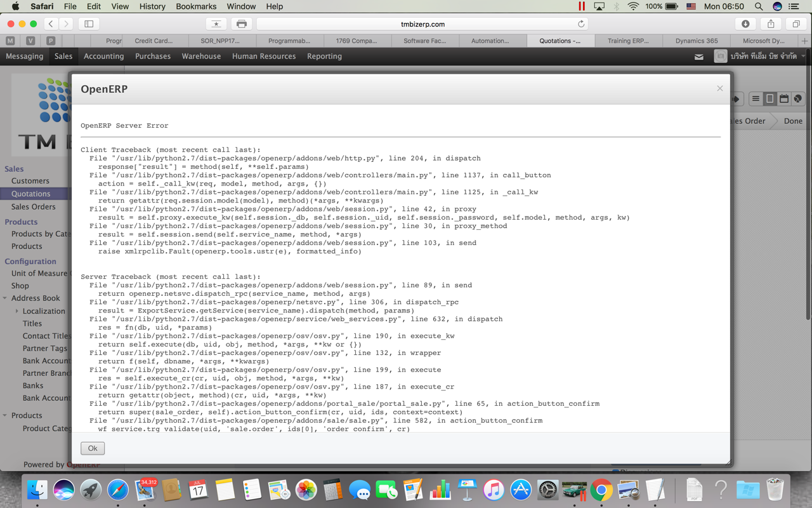Click Ok to dismiss the server error

point(92,448)
